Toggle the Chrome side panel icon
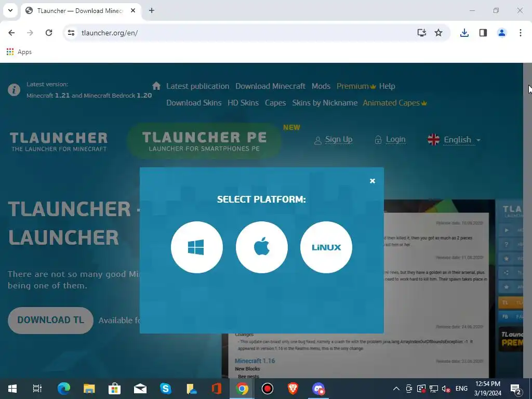 point(483,33)
